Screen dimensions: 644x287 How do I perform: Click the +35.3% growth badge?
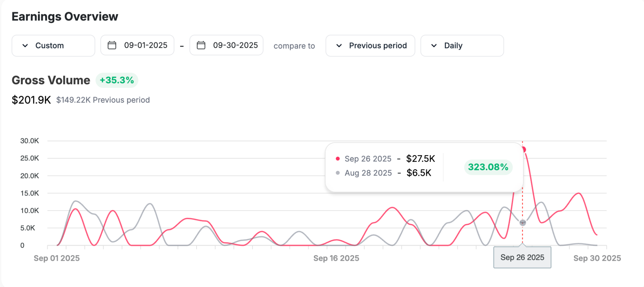click(x=117, y=80)
